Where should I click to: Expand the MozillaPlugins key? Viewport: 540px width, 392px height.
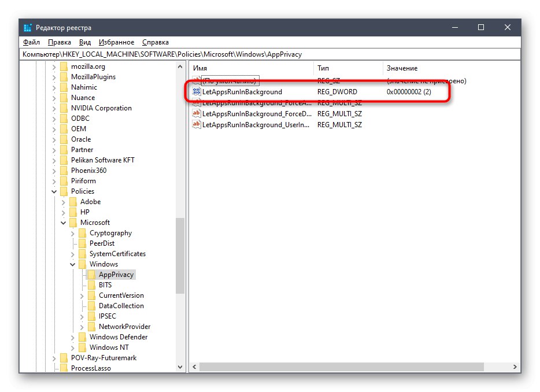tap(54, 77)
